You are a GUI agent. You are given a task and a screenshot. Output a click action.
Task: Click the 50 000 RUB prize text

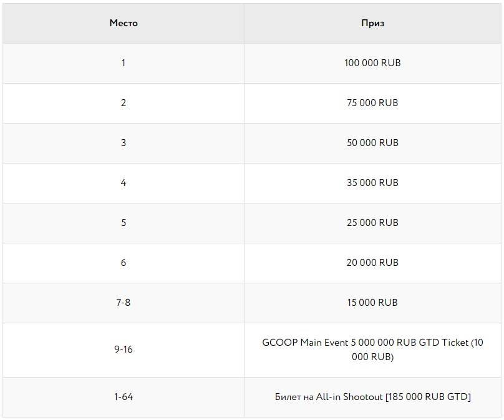point(372,143)
